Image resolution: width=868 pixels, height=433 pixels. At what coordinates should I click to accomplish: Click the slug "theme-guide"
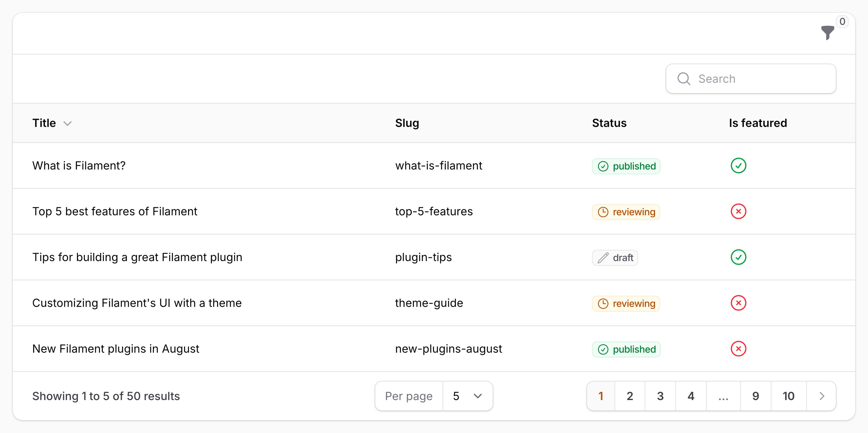[x=429, y=303]
